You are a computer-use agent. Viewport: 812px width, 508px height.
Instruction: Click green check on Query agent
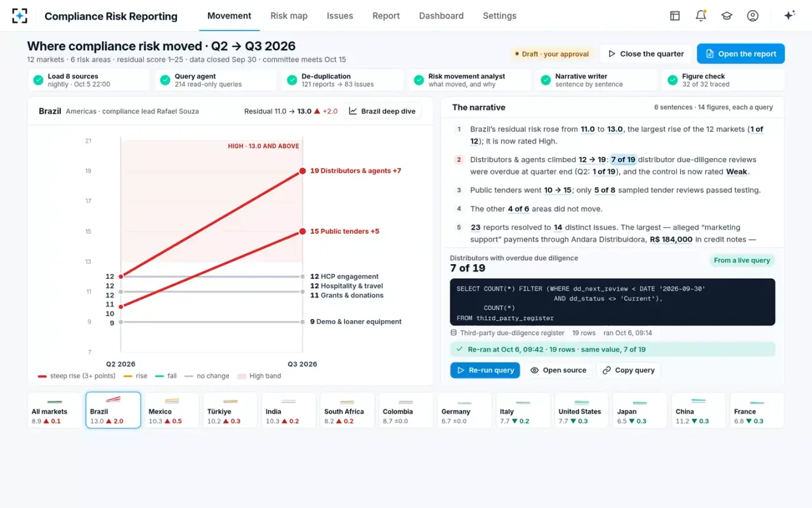click(165, 80)
